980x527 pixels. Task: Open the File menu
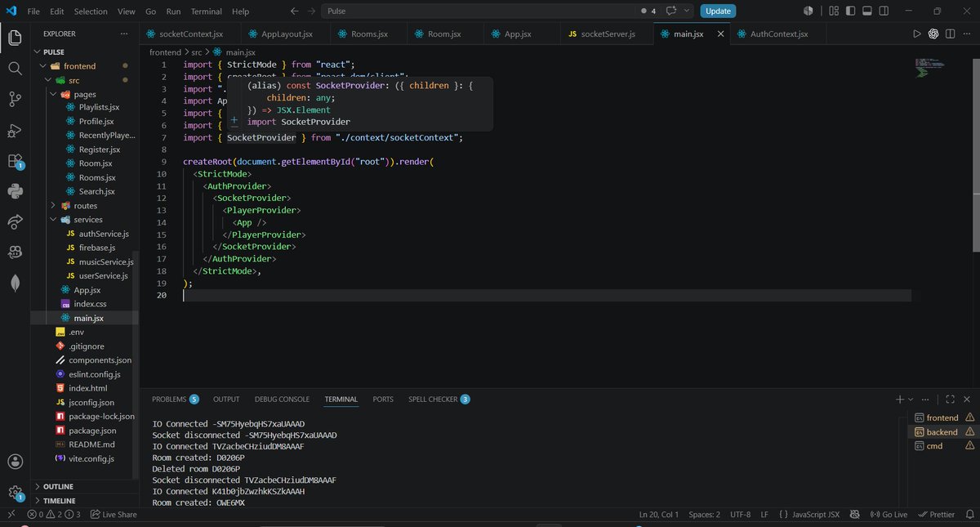point(33,11)
